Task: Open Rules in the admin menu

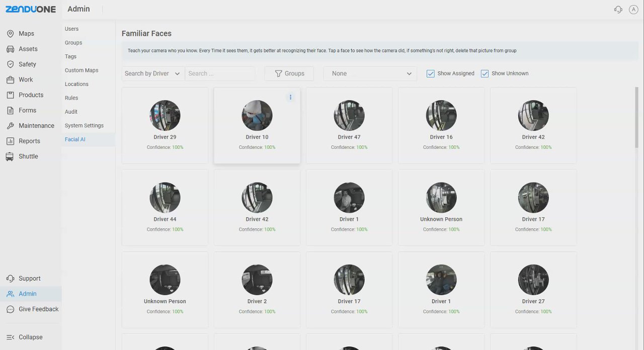Action: click(x=71, y=98)
